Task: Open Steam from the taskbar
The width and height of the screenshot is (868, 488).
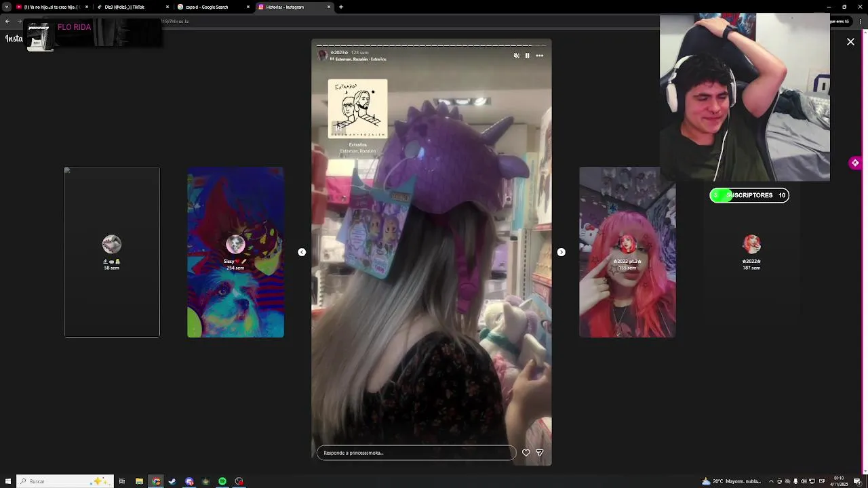Action: (x=172, y=481)
